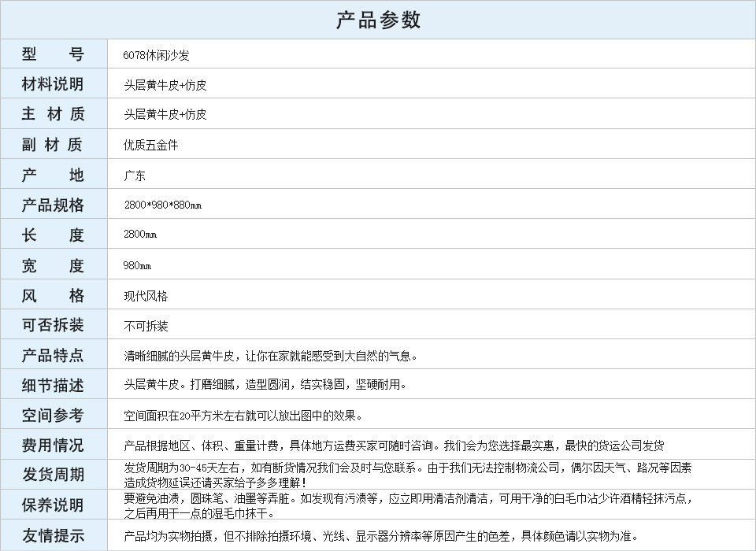Click the value 2800*980*880mm
The image size is (756, 551).
pyautogui.click(x=163, y=205)
